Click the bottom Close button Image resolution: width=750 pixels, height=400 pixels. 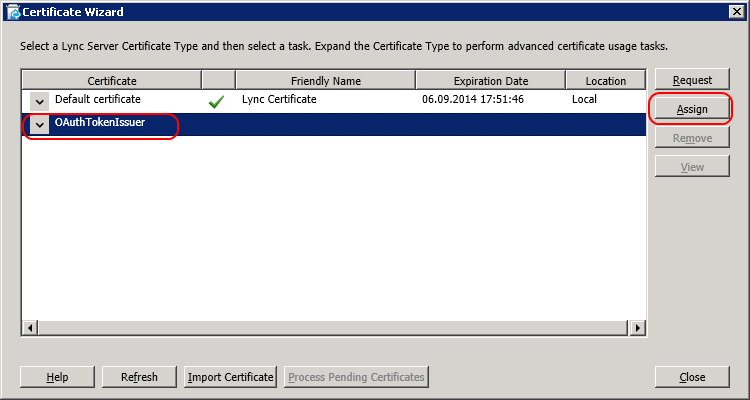692,377
